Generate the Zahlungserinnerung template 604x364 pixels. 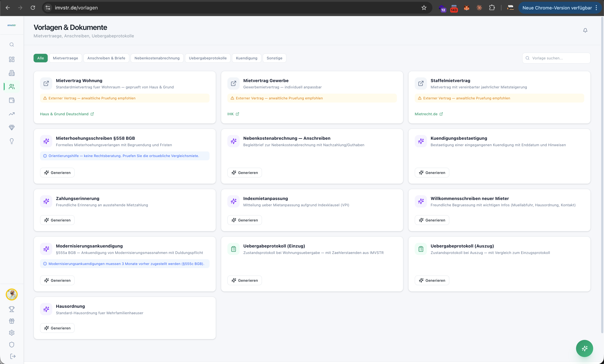pos(57,220)
